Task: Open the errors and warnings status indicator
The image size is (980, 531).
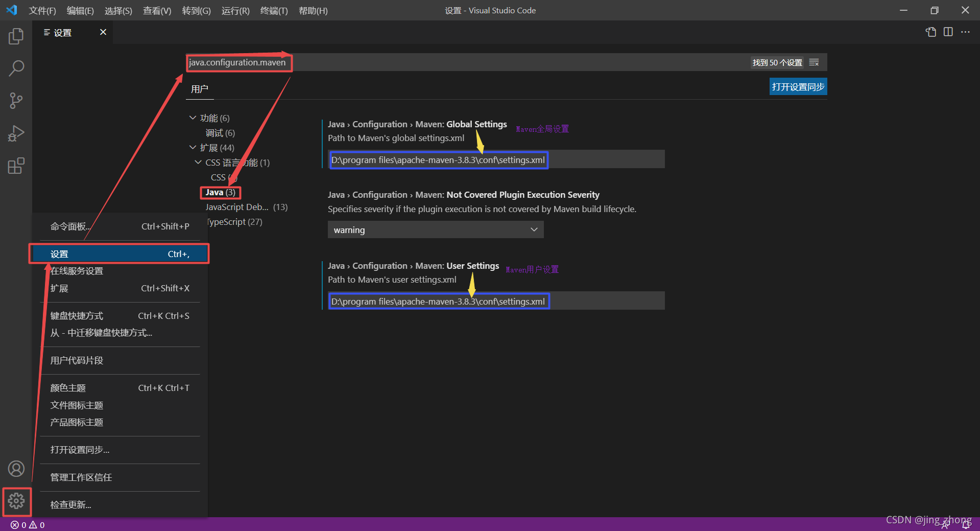Action: click(28, 525)
